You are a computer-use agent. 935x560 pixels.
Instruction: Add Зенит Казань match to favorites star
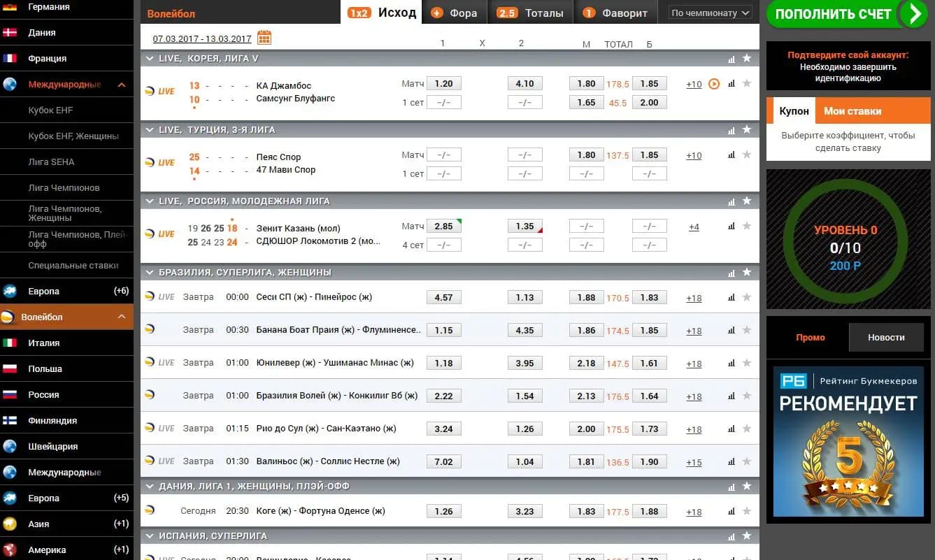pos(747,226)
